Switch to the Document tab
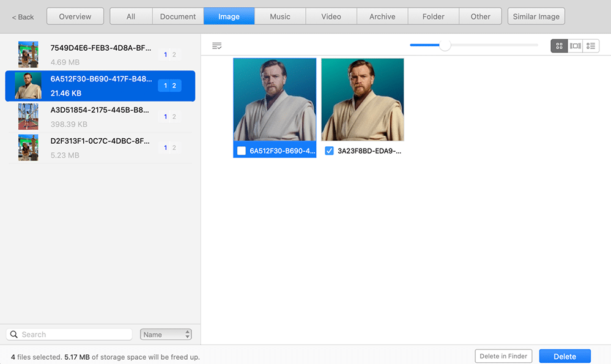Screen dimensions: 611x364 pyautogui.click(x=178, y=17)
